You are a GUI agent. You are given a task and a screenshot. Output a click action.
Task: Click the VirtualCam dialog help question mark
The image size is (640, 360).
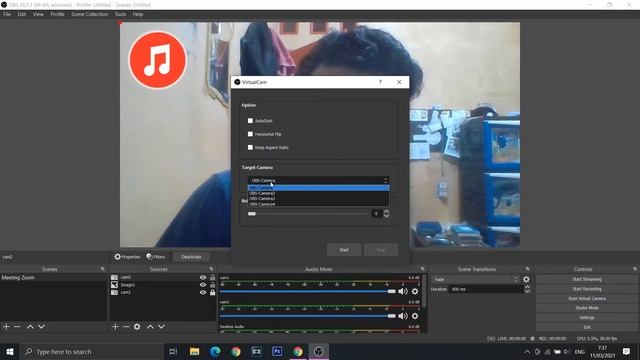(380, 82)
